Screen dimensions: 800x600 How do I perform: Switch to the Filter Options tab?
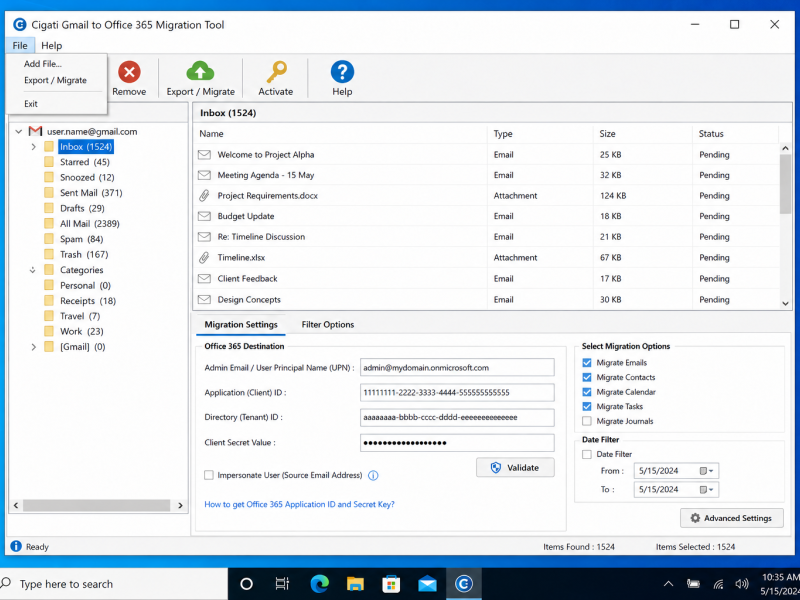328,324
